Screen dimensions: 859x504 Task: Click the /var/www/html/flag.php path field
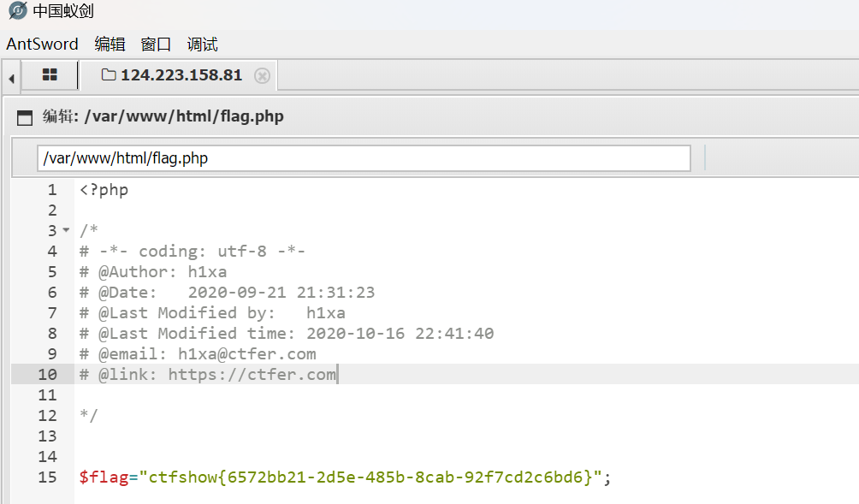click(x=363, y=158)
